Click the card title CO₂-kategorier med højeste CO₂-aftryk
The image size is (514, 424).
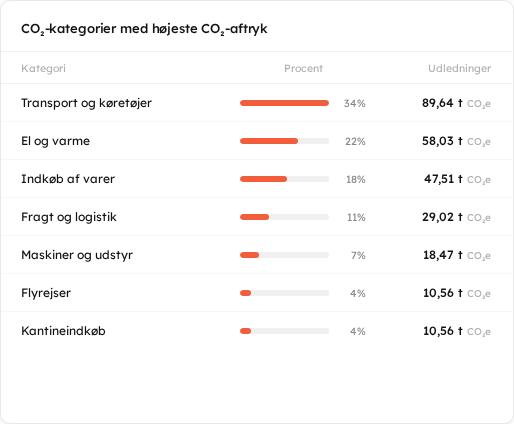144,29
